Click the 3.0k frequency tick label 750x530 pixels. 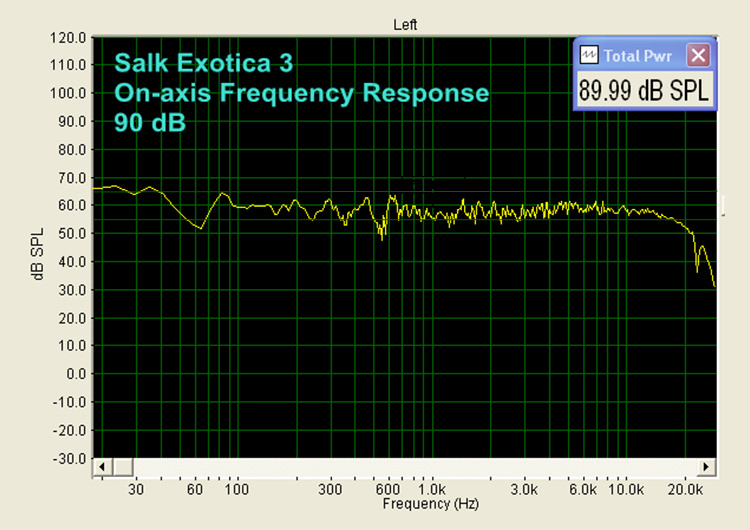(x=524, y=489)
